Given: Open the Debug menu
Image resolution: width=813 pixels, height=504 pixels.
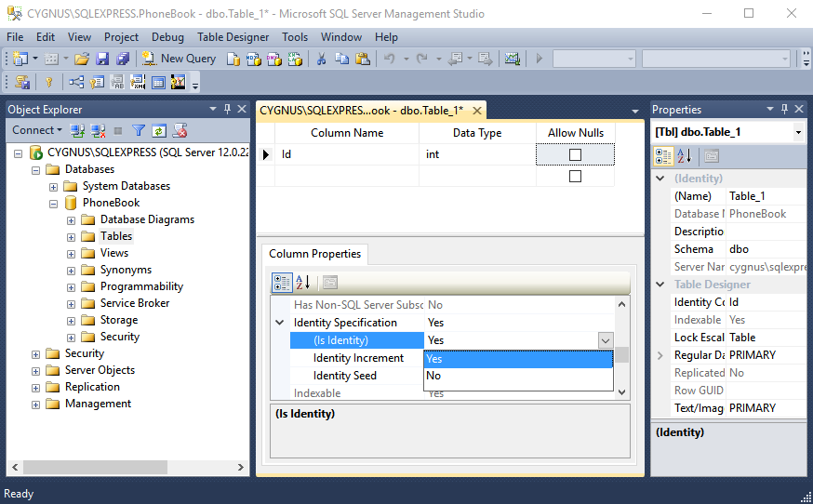Looking at the screenshot, I should coord(167,37).
